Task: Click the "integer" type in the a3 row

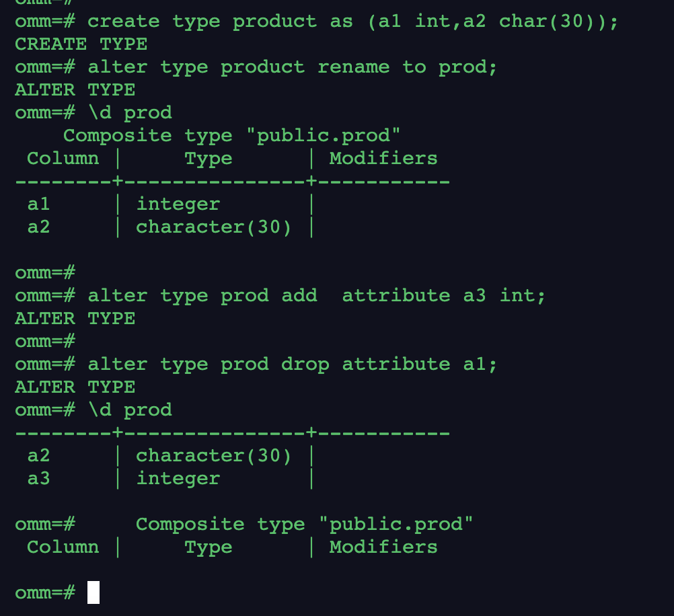Action: [178, 479]
